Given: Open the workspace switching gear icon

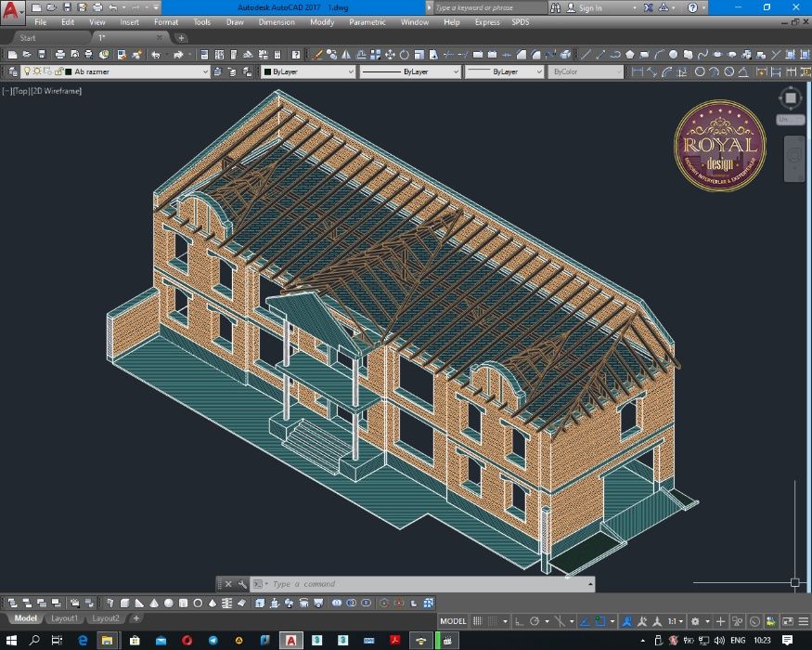Looking at the screenshot, I should click(x=695, y=620).
